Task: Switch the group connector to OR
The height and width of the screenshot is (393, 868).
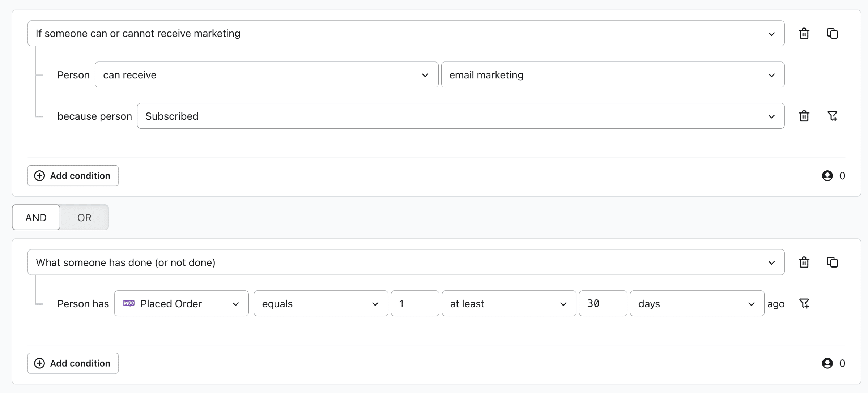Action: click(84, 217)
